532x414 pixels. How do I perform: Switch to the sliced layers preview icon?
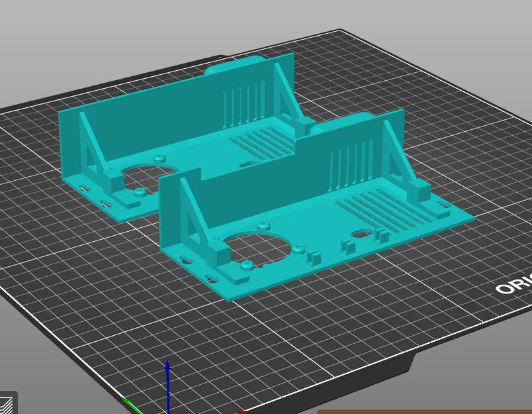(7, 404)
